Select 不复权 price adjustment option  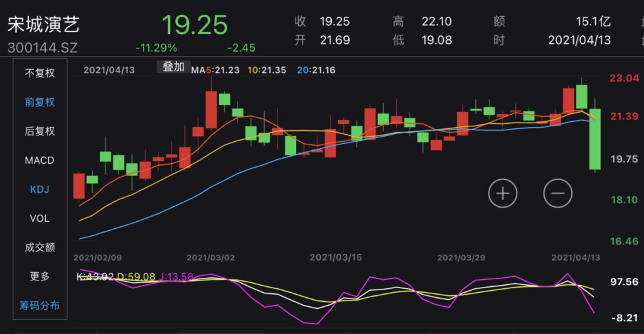coord(40,73)
